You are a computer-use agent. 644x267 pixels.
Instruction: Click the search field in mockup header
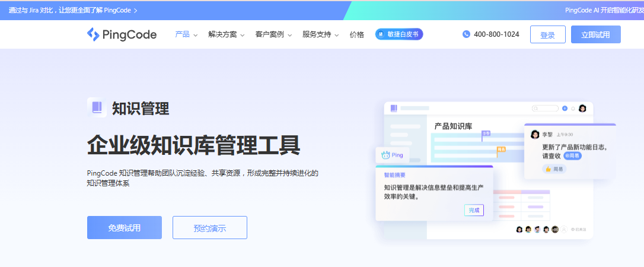(x=545, y=109)
